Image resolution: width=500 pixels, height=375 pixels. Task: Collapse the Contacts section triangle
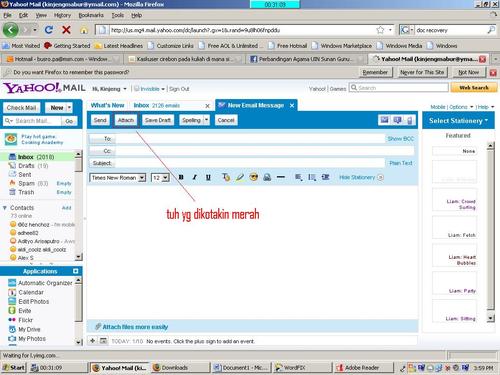click(x=5, y=208)
